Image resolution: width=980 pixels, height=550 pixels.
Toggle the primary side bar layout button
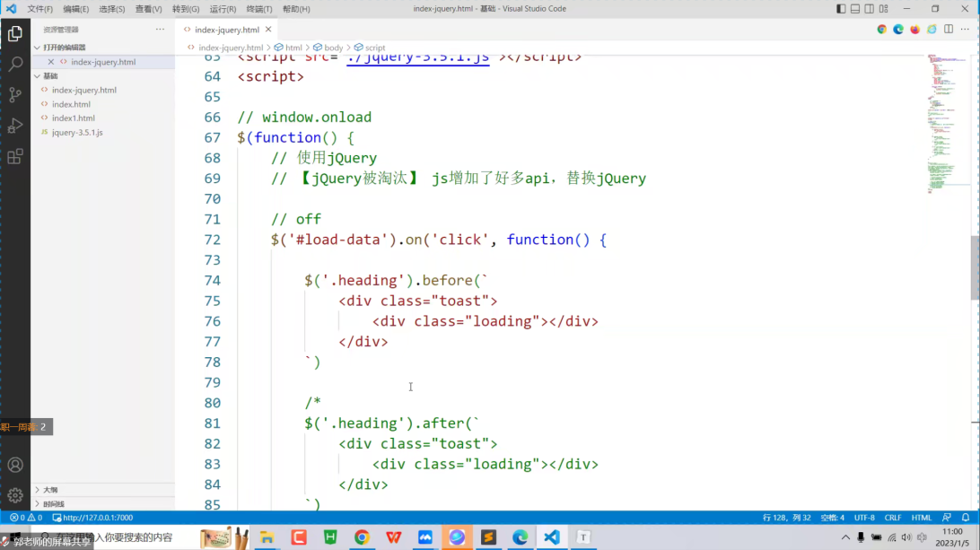(x=841, y=9)
